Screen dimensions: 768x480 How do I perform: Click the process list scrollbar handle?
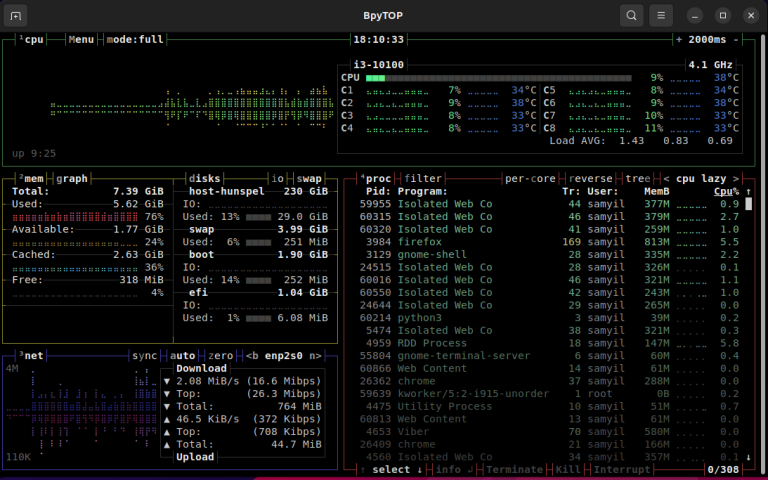click(x=748, y=204)
